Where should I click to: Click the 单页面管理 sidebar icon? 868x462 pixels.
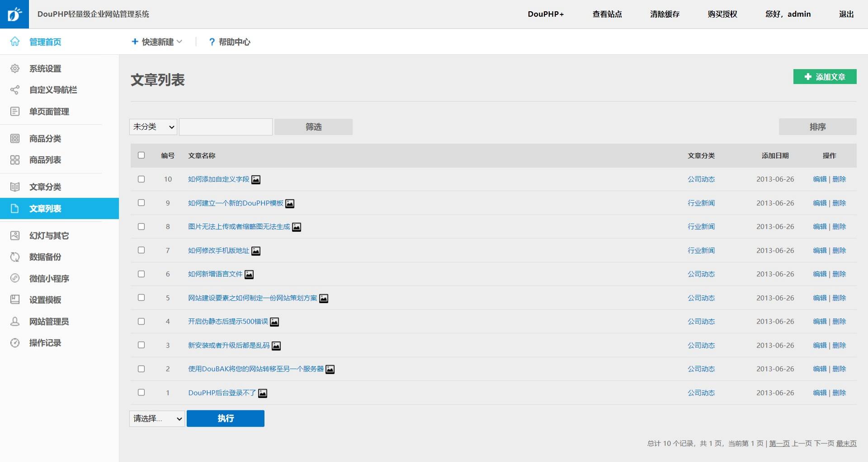[15, 112]
